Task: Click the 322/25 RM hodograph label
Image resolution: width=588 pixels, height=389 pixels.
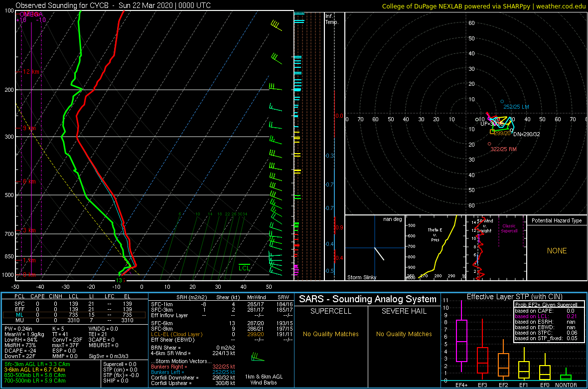Action: (x=503, y=150)
